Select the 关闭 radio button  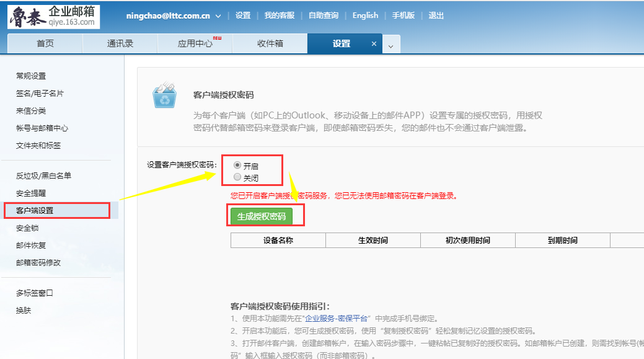(x=237, y=177)
